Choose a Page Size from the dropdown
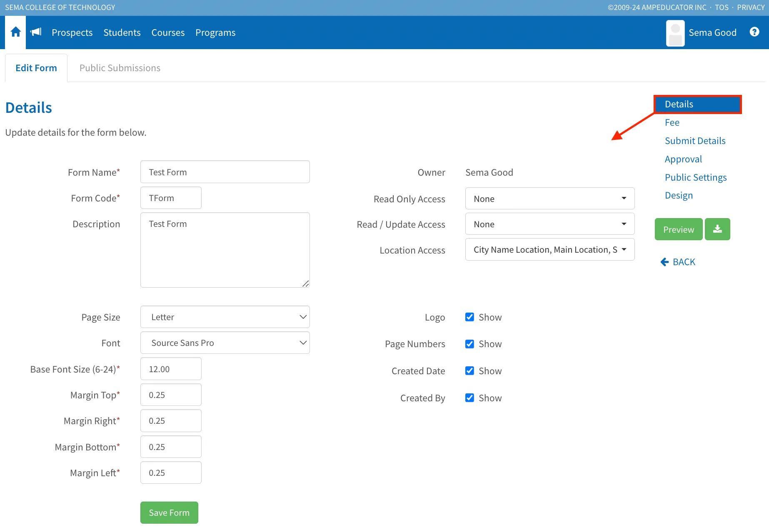Viewport: 769px width, 532px height. coord(225,317)
